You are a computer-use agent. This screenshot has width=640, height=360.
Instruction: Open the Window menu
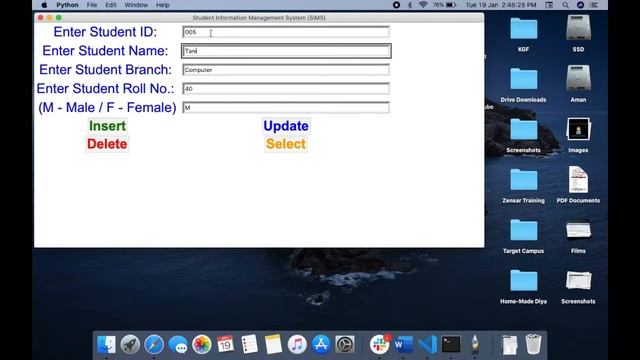[136, 5]
